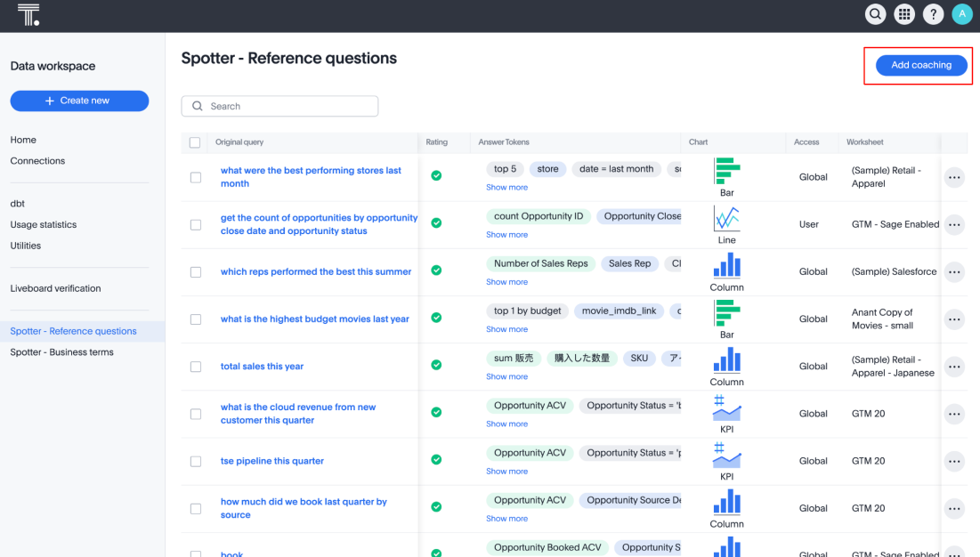Open the three-dot menu for GTM - Sage Enabled row
Image resolution: width=980 pixels, height=557 pixels.
[954, 225]
